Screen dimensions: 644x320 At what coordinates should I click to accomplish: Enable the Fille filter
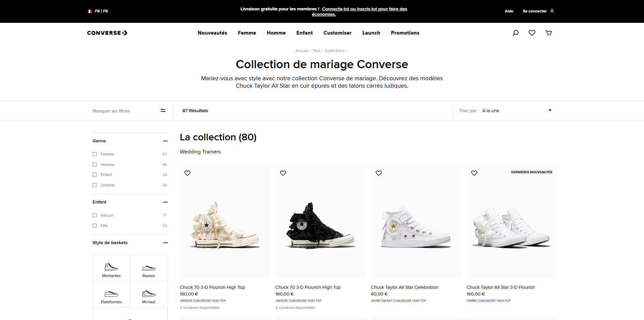(95, 226)
